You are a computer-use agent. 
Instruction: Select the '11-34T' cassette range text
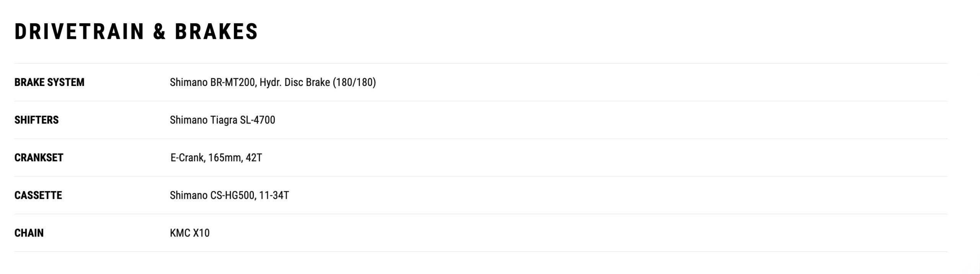[274, 195]
